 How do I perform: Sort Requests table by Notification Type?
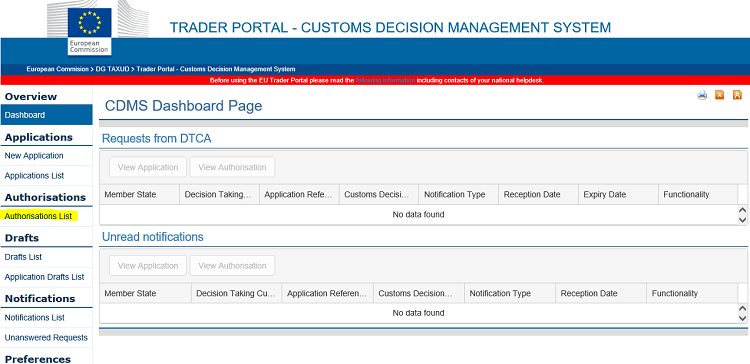pyautogui.click(x=458, y=195)
